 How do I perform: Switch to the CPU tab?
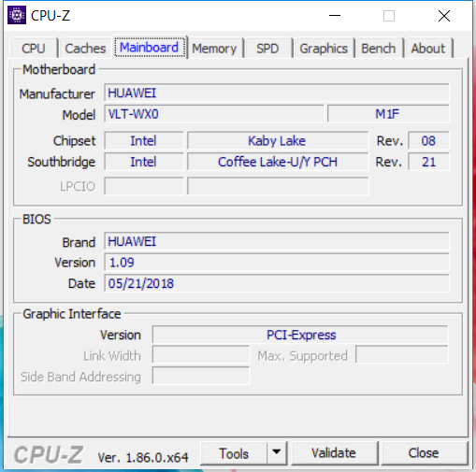coord(34,49)
